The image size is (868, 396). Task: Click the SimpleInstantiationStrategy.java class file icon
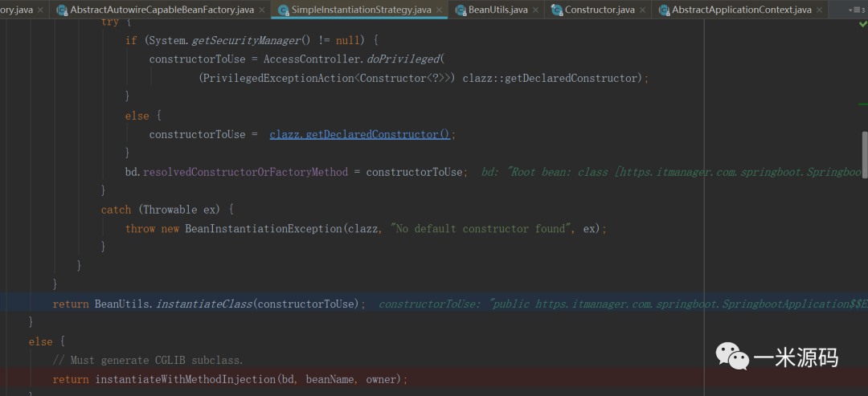pos(284,10)
